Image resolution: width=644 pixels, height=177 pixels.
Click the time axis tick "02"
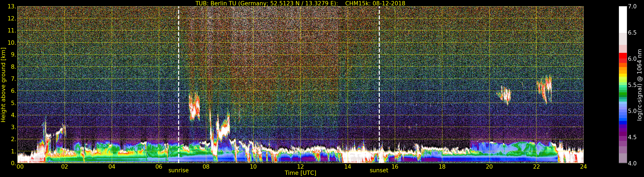(65, 167)
